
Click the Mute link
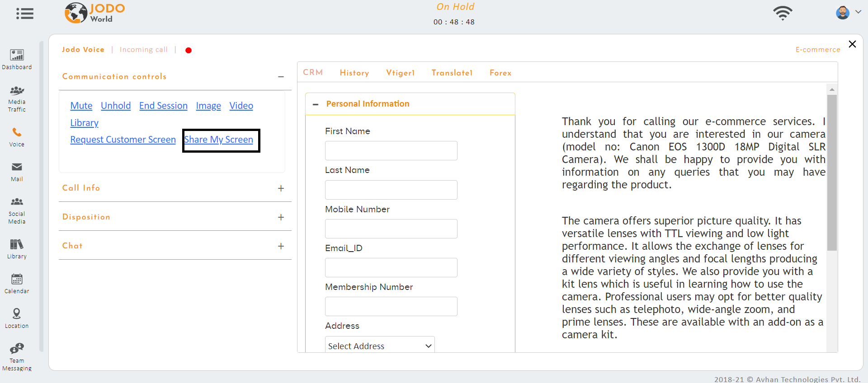click(81, 106)
